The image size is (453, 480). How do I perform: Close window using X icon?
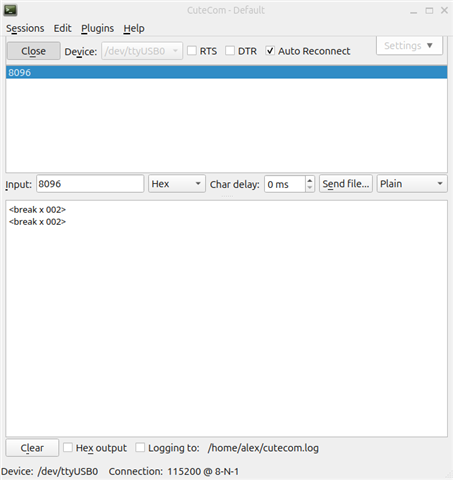click(x=444, y=10)
